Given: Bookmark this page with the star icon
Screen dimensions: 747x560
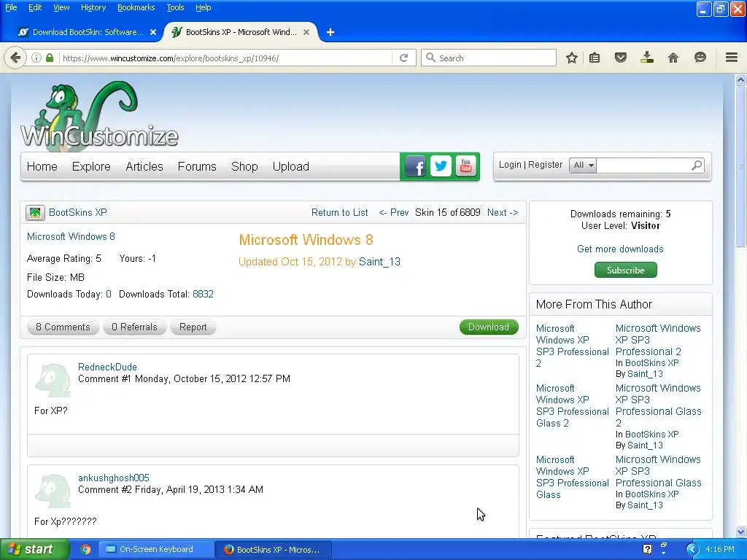Looking at the screenshot, I should (572, 58).
